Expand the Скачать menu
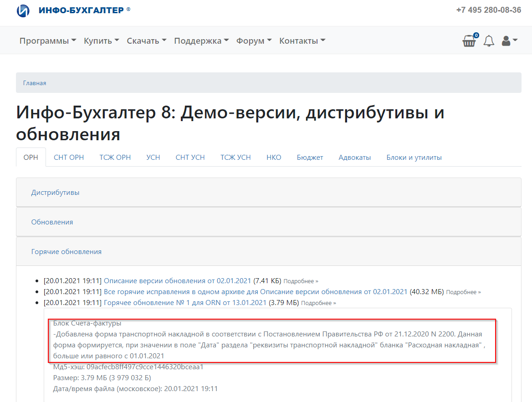The image size is (532, 402). [x=147, y=41]
